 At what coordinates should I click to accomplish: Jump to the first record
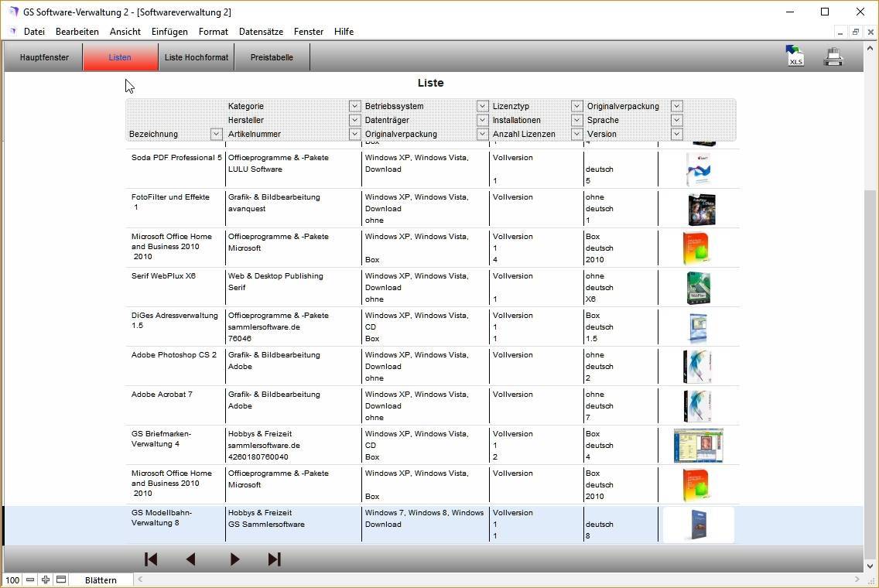tap(151, 559)
